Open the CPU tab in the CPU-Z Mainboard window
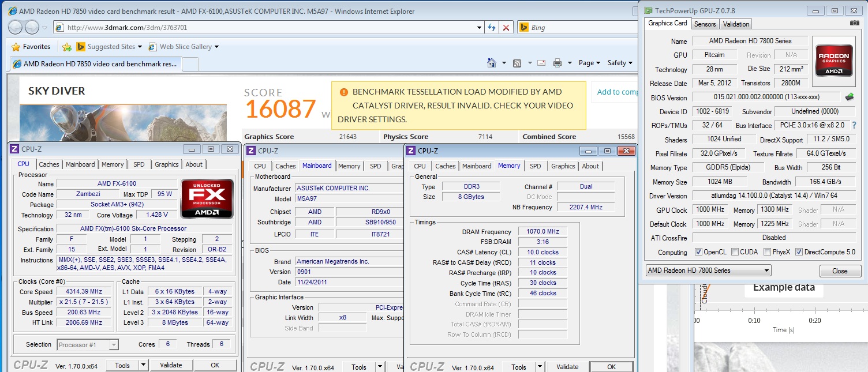Viewport: 868px width, 372px height. tap(260, 166)
